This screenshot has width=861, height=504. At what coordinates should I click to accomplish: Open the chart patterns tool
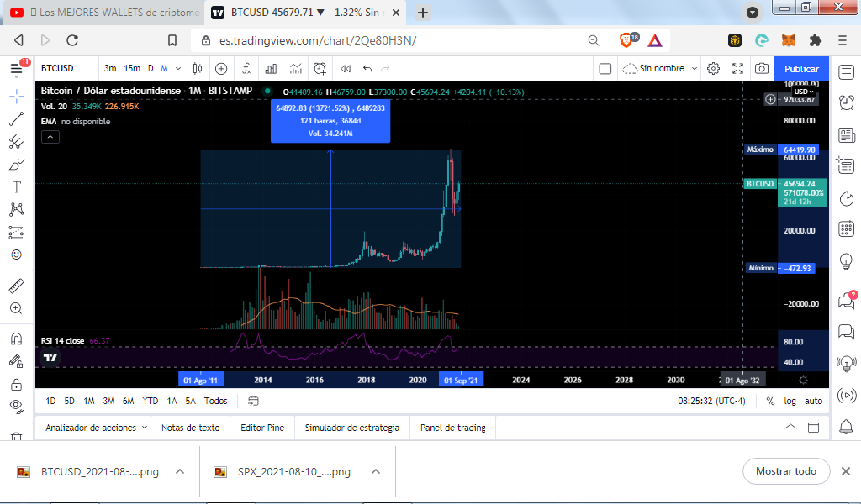tap(17, 209)
